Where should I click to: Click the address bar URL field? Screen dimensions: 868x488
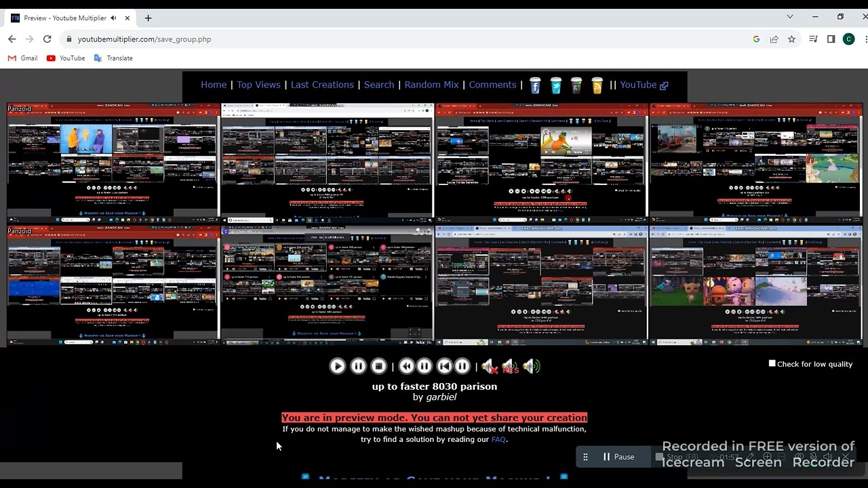(407, 39)
